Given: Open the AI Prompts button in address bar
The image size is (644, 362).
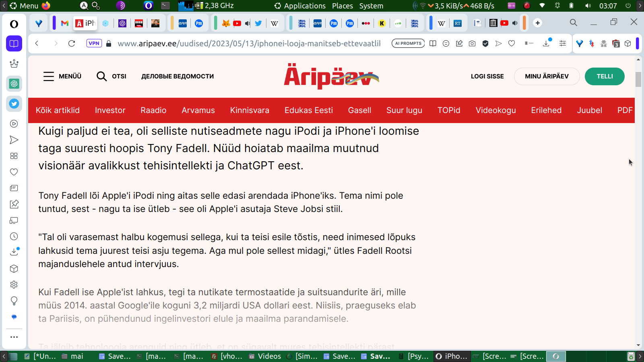Looking at the screenshot, I should pyautogui.click(x=408, y=43).
